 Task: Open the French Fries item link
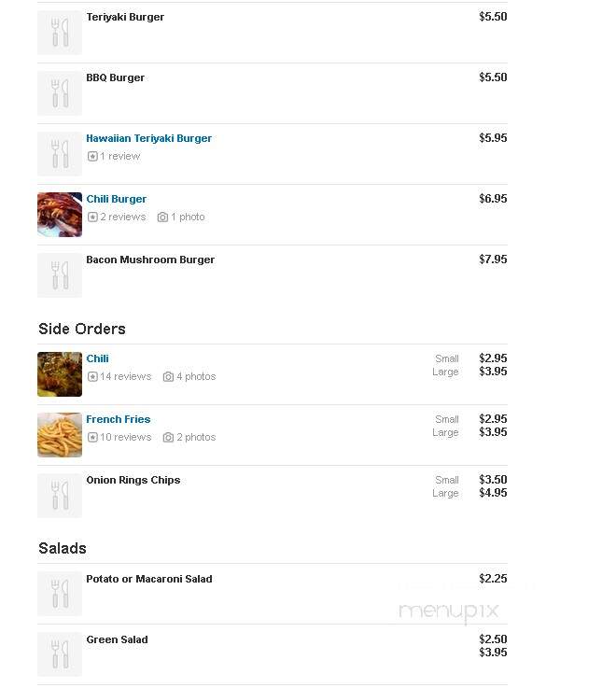click(118, 419)
